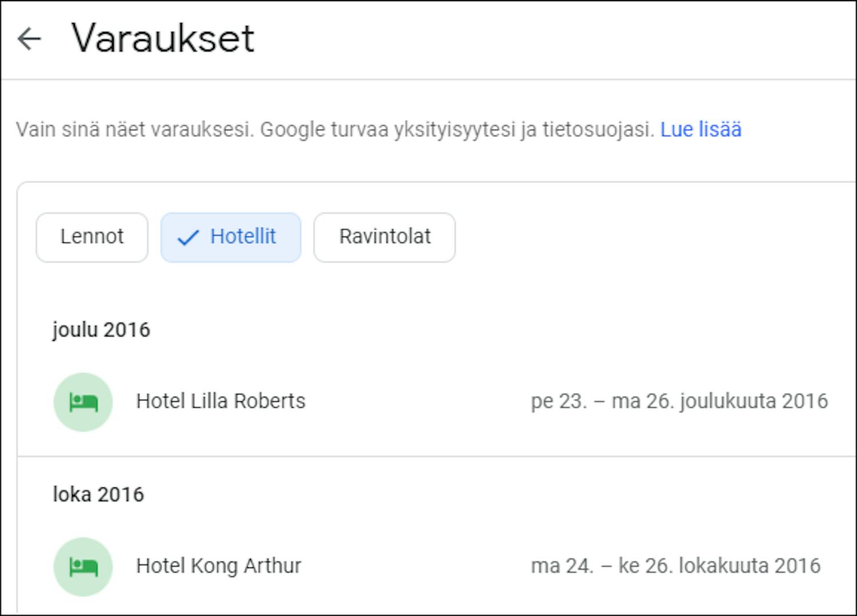The image size is (857, 616).
Task: Click the lokakuuta 2016 date range
Action: pos(675,566)
